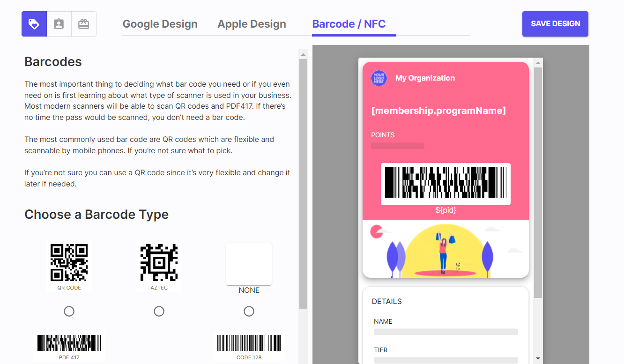Click the My Organization text on pass
624x364 pixels.
coord(425,78)
